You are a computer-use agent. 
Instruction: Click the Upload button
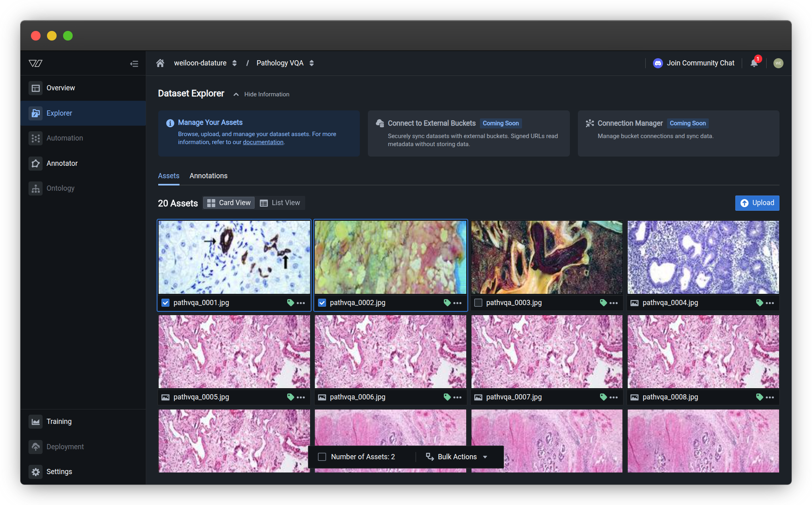pyautogui.click(x=757, y=203)
